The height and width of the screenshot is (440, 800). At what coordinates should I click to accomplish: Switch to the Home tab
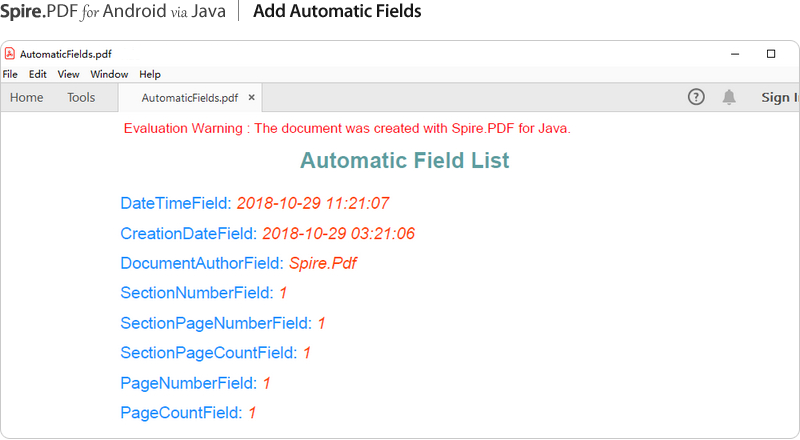27,98
